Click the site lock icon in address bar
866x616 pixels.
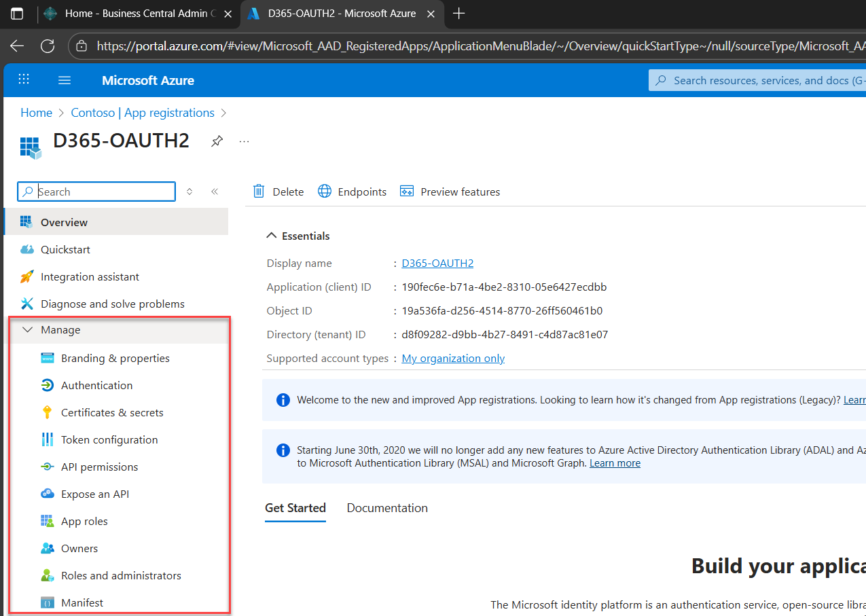(x=82, y=46)
